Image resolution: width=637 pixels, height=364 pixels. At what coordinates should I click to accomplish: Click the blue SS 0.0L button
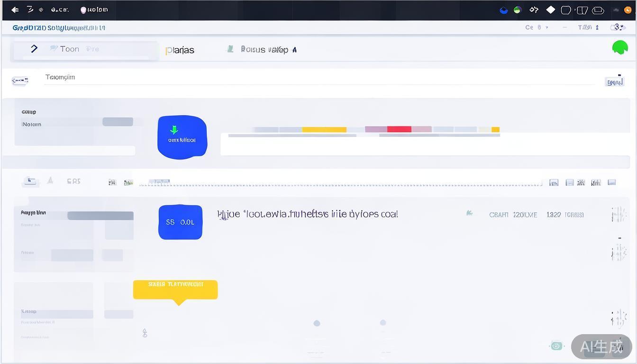point(180,222)
